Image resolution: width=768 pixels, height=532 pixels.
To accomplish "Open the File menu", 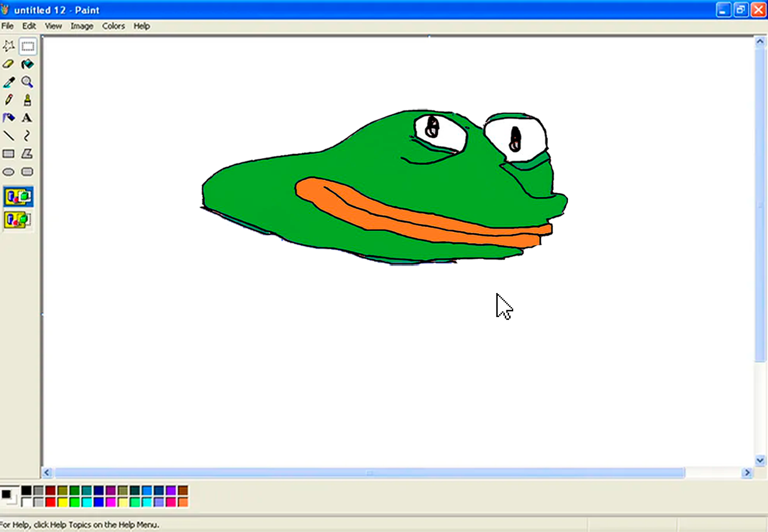I will (x=7, y=26).
